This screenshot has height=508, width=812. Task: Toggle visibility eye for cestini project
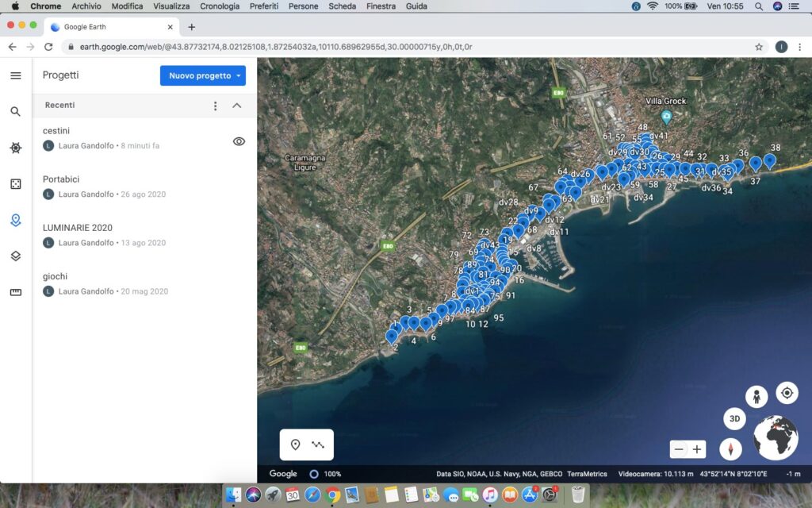click(x=239, y=141)
